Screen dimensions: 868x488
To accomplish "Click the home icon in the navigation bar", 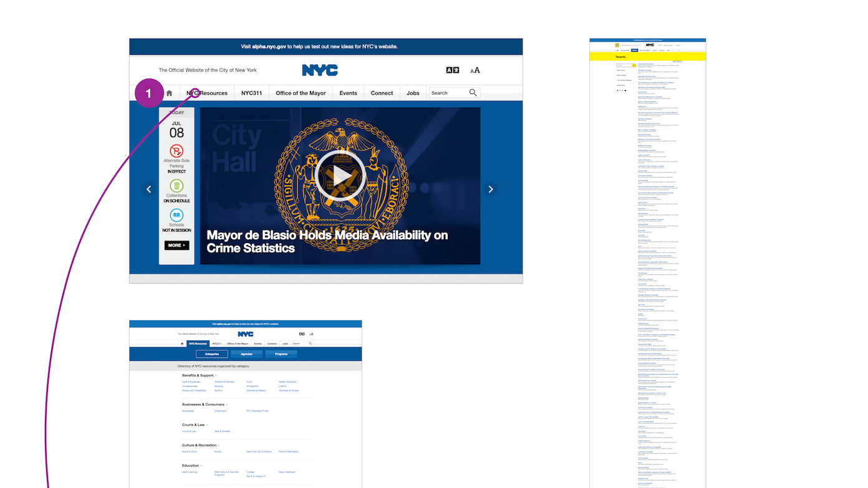I will (168, 92).
